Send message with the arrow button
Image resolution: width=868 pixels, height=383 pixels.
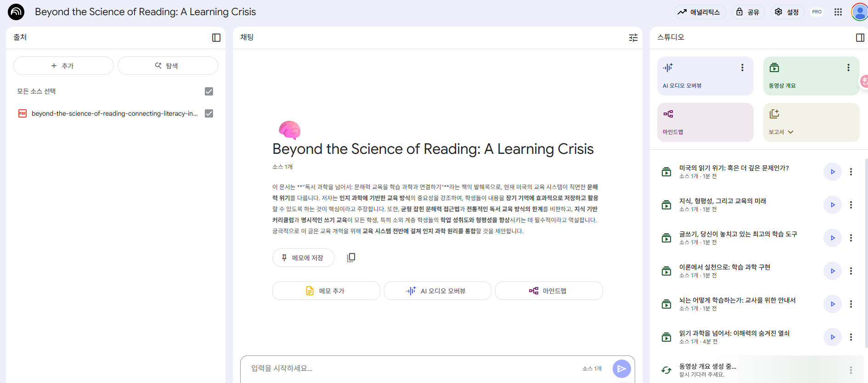[621, 369]
